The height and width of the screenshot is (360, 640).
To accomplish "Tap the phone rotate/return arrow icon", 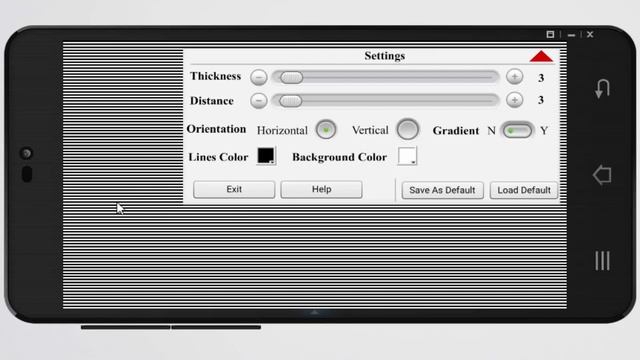I will point(602,89).
